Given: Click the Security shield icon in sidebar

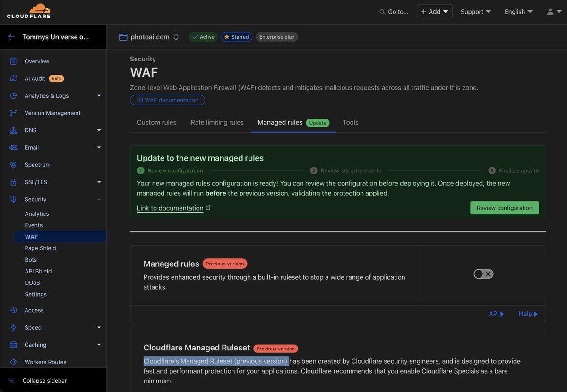Looking at the screenshot, I should tap(14, 199).
